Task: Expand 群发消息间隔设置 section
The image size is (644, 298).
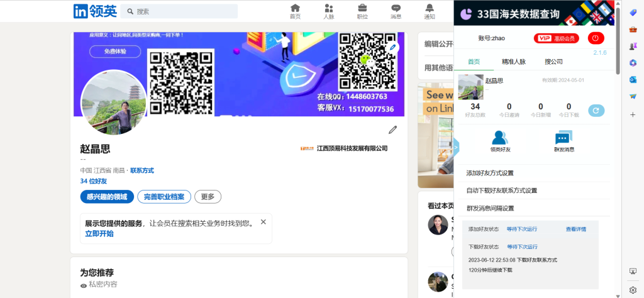Action: [490, 208]
